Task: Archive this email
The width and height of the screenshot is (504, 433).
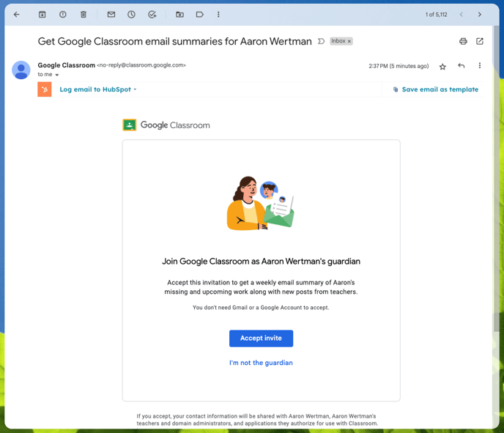Action: (x=42, y=15)
